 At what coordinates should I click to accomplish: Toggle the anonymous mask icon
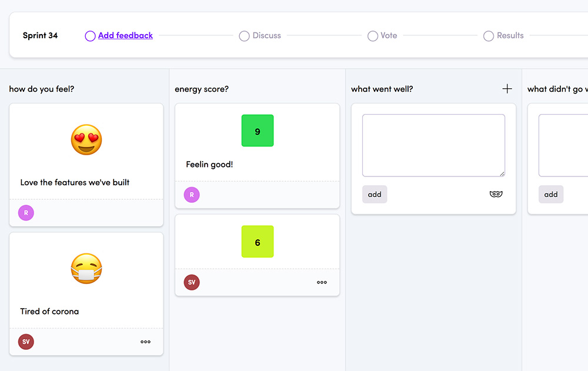[496, 194]
